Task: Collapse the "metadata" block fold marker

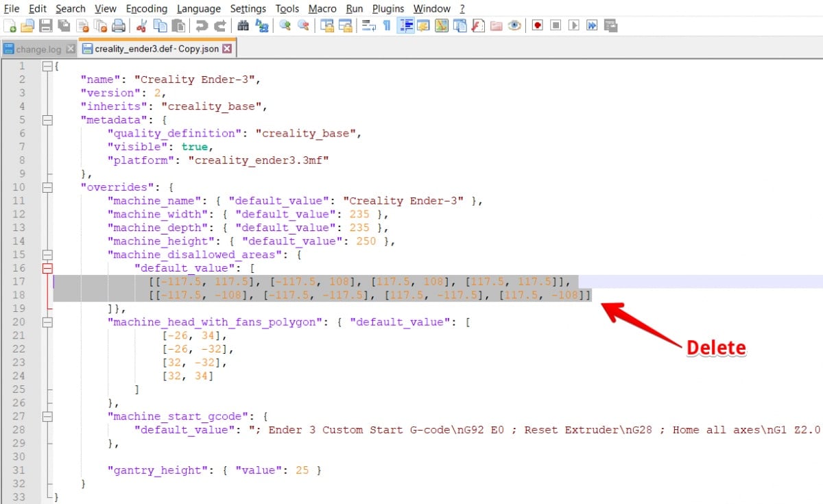Action: click(47, 120)
